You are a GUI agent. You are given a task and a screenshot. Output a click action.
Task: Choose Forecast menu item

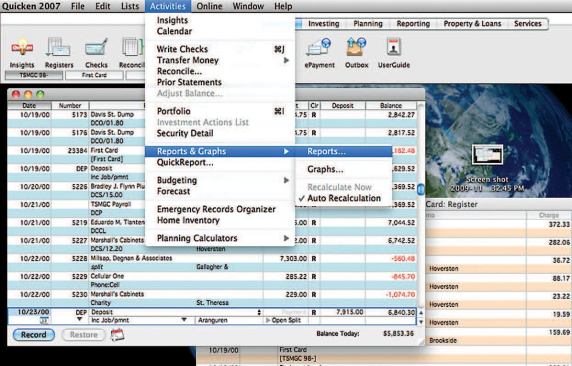220,191
